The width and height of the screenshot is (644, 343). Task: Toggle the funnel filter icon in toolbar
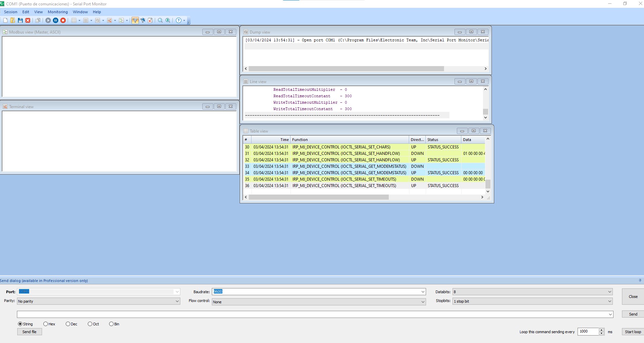tap(135, 20)
